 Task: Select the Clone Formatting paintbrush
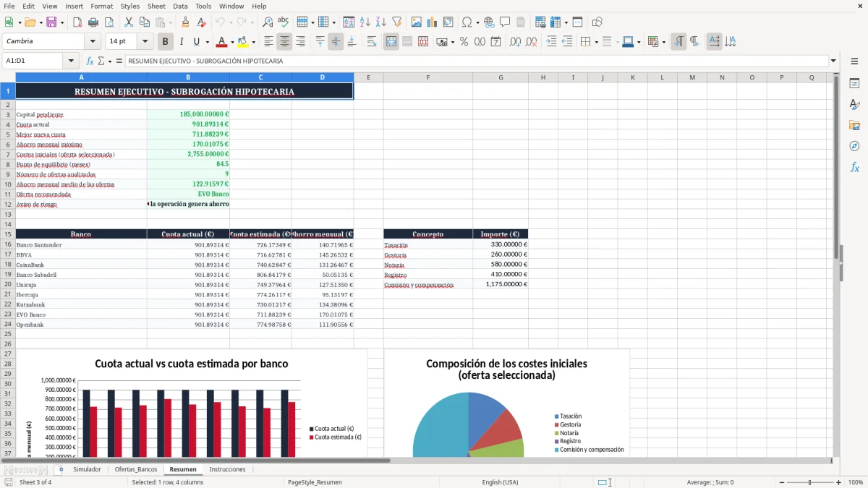click(x=185, y=22)
